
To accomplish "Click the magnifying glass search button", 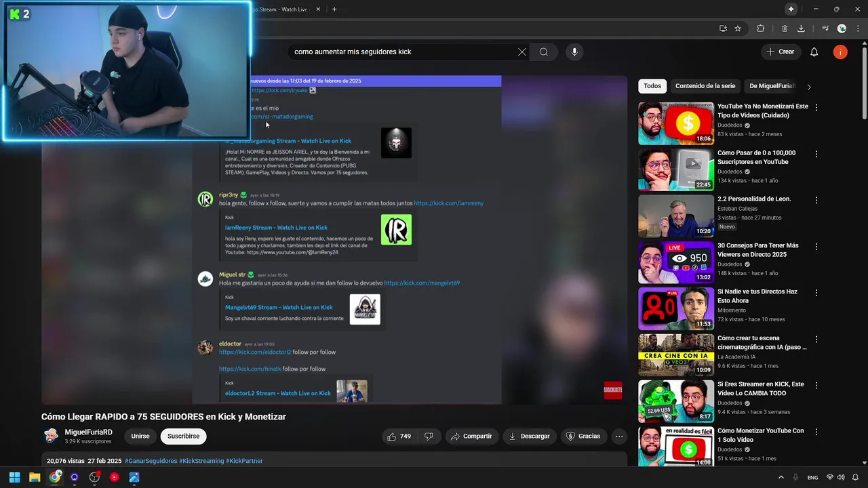I will [x=544, y=52].
